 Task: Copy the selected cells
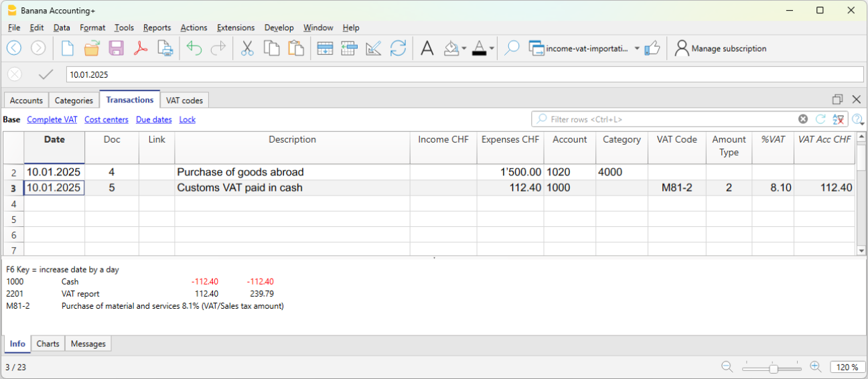(x=271, y=48)
